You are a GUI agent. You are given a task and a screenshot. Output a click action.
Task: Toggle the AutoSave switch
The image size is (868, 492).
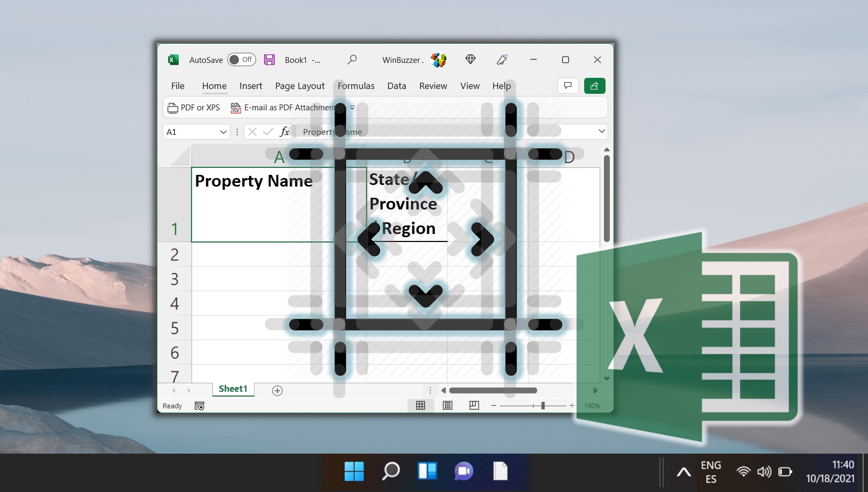coord(241,60)
